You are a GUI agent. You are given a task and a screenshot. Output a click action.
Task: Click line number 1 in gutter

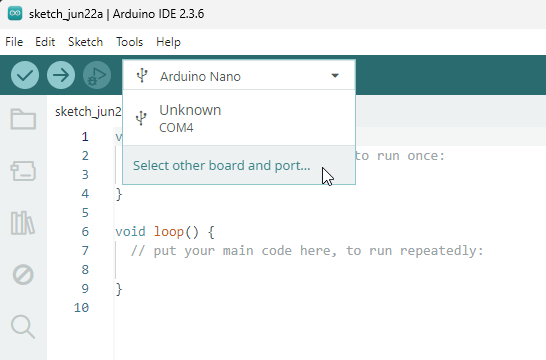pos(85,137)
